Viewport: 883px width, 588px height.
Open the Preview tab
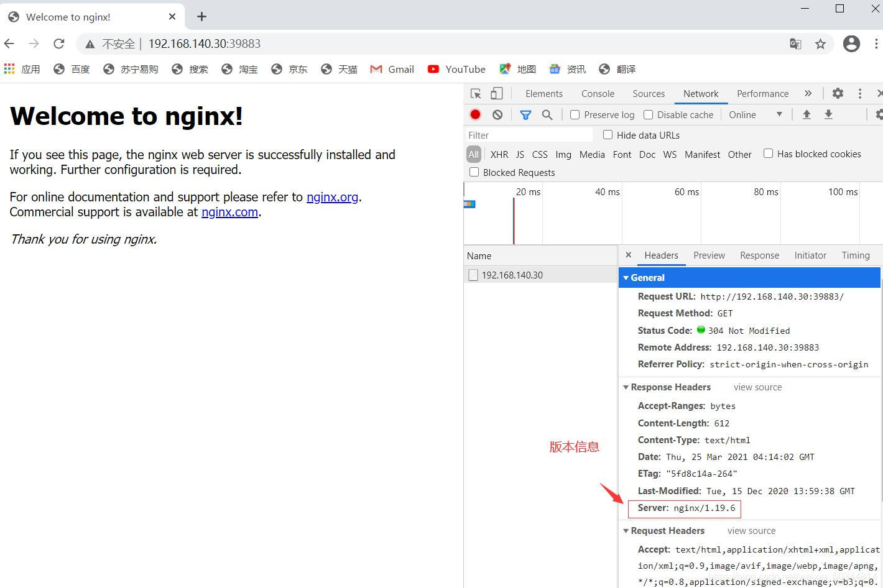709,255
